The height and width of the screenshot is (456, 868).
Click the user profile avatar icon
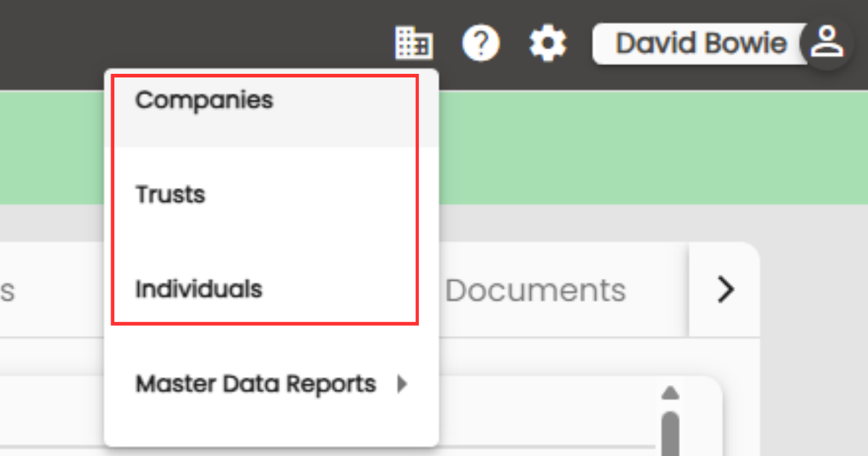(x=827, y=43)
